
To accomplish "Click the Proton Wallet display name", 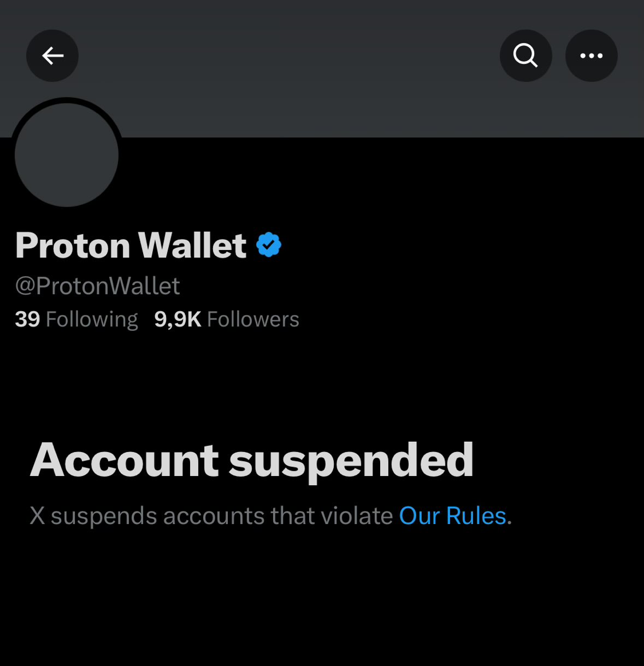I will tap(131, 245).
